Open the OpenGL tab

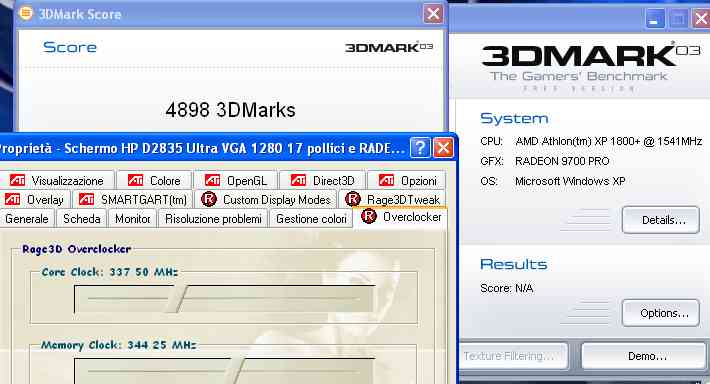(x=236, y=181)
